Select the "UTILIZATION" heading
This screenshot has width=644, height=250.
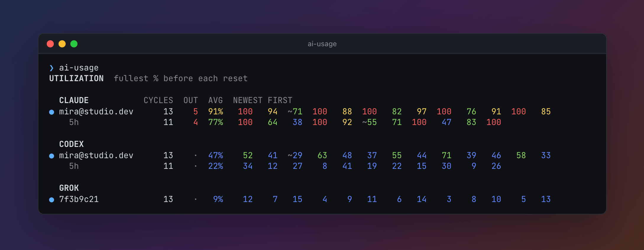click(76, 78)
